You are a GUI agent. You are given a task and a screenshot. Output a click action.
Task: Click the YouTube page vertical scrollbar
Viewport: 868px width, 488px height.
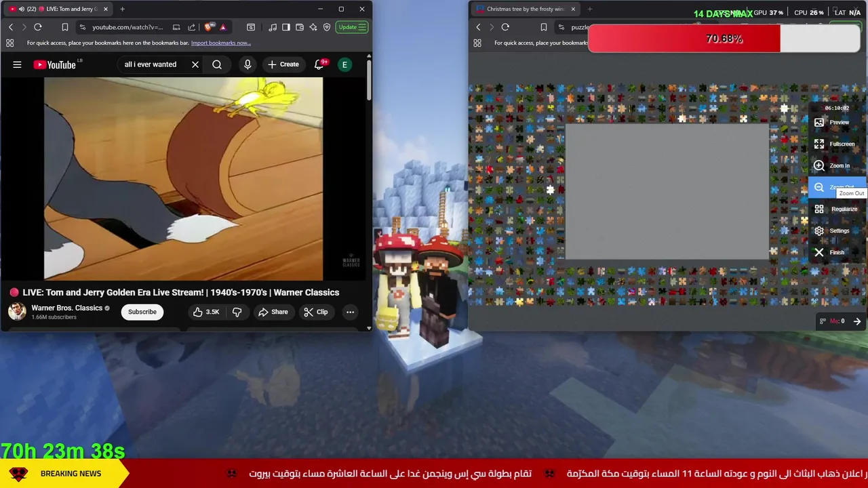tap(369, 81)
